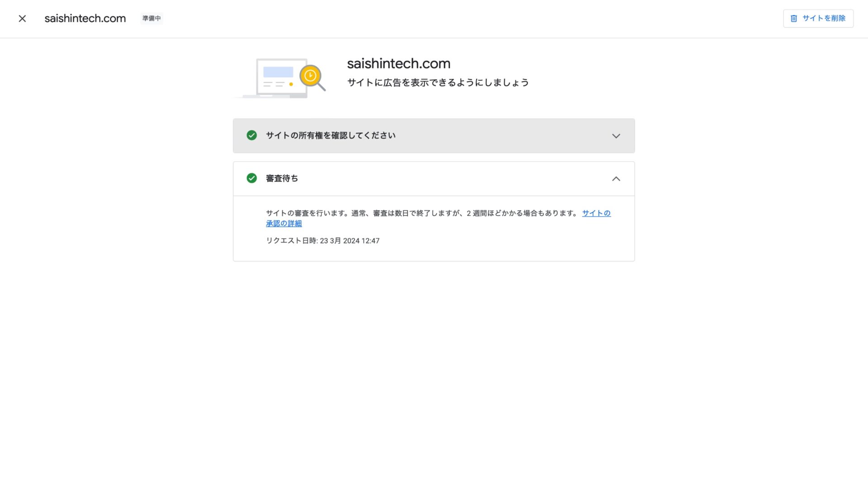
Task: Close the site details page with X
Action: tap(22, 19)
